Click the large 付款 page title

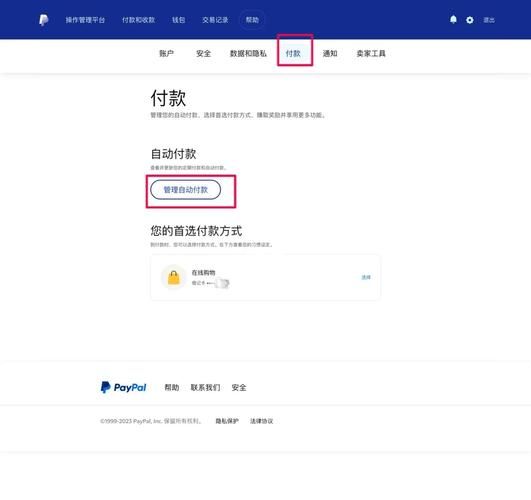[168, 98]
